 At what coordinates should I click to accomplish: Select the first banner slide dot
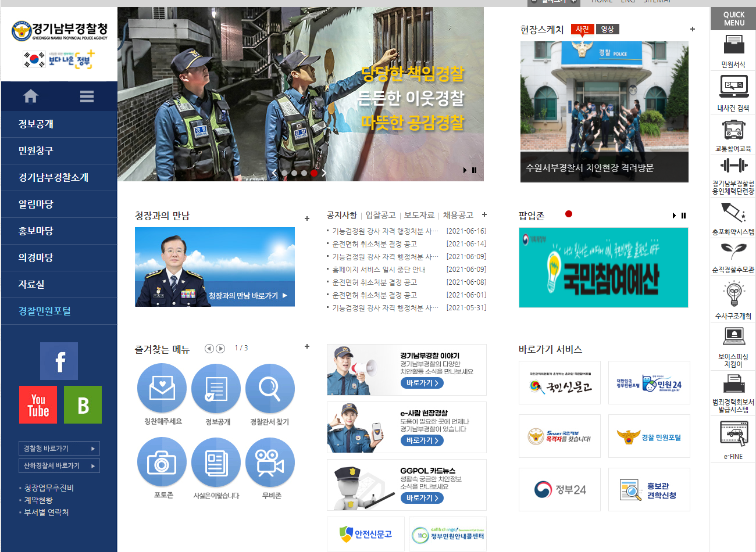click(x=284, y=173)
